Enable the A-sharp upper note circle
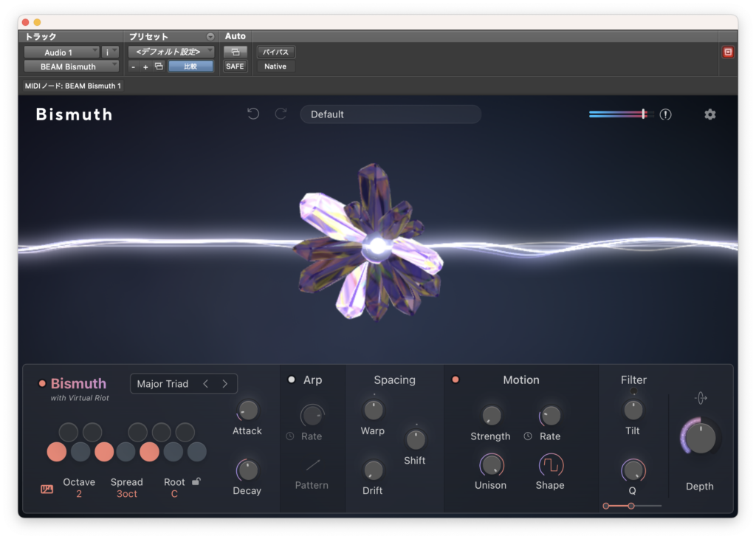 tap(185, 433)
